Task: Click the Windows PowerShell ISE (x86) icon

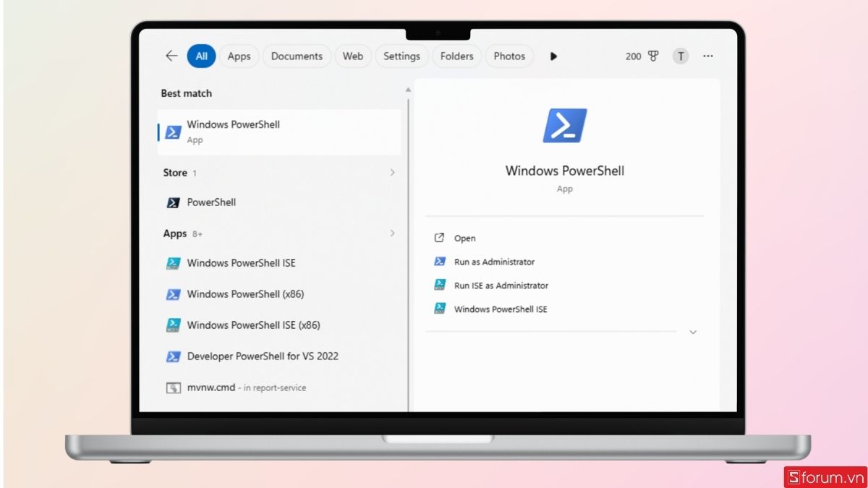Action: (x=173, y=325)
